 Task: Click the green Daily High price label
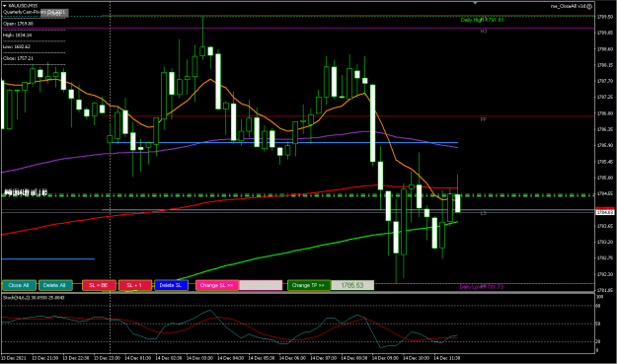[482, 20]
